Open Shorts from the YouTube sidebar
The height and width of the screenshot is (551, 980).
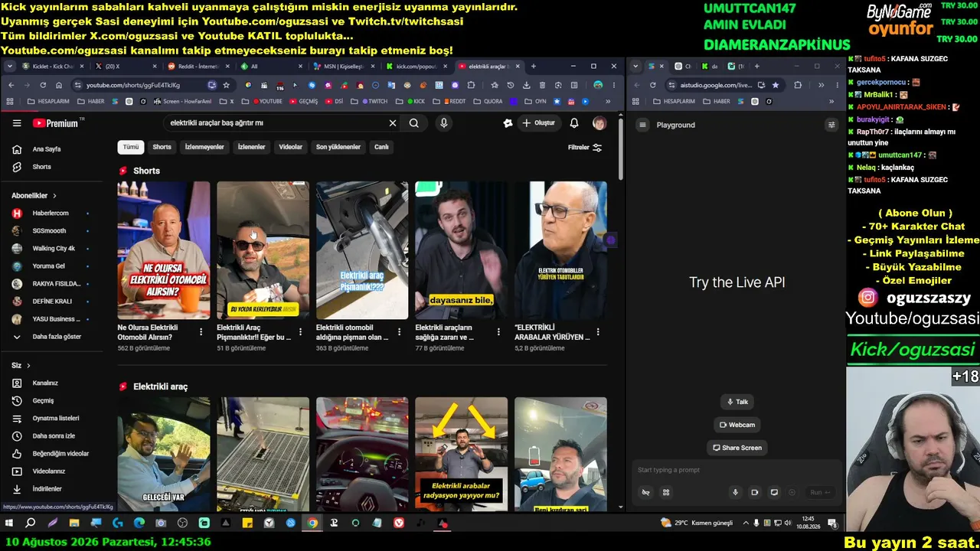tap(51, 167)
